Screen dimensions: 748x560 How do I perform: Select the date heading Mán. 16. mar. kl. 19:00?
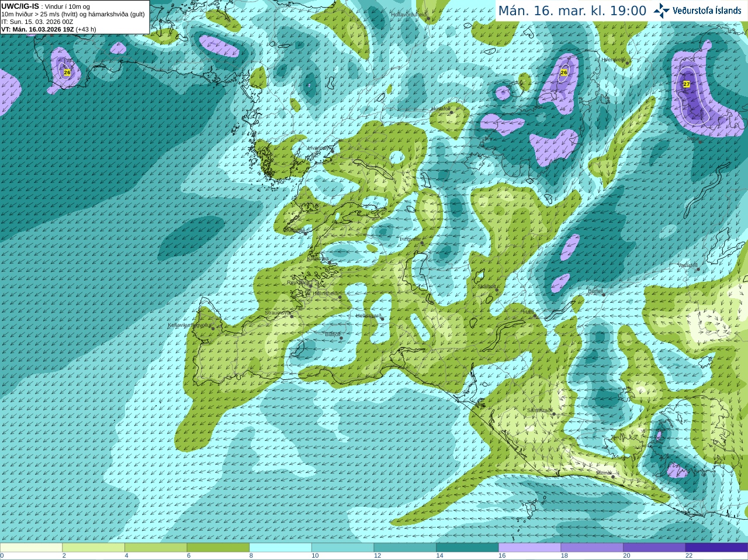pos(572,11)
